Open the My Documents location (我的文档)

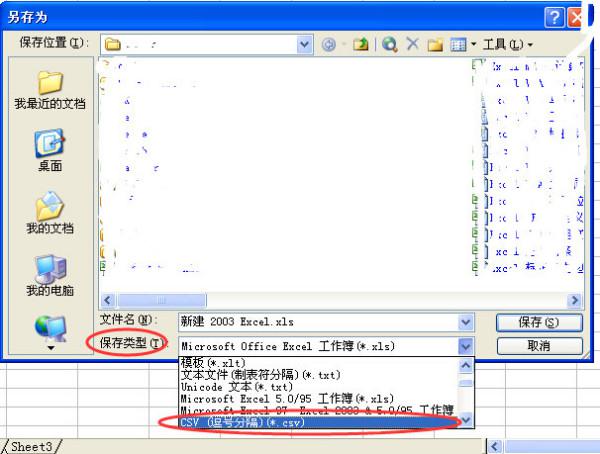(50, 213)
